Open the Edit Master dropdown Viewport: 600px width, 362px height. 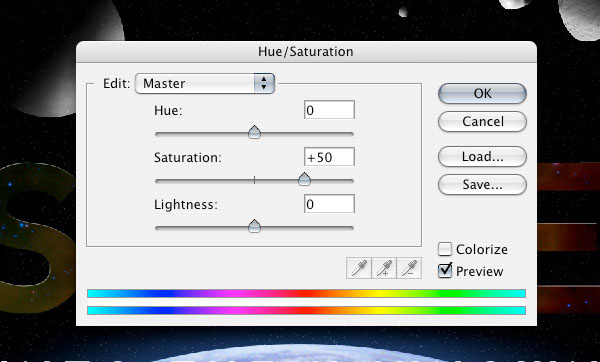(205, 83)
